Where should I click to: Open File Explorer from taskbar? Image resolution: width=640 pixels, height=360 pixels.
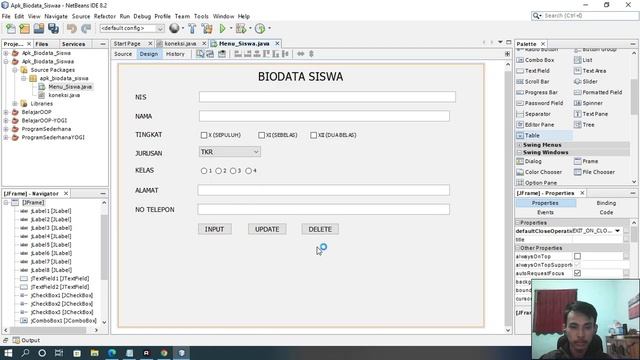[x=94, y=353]
